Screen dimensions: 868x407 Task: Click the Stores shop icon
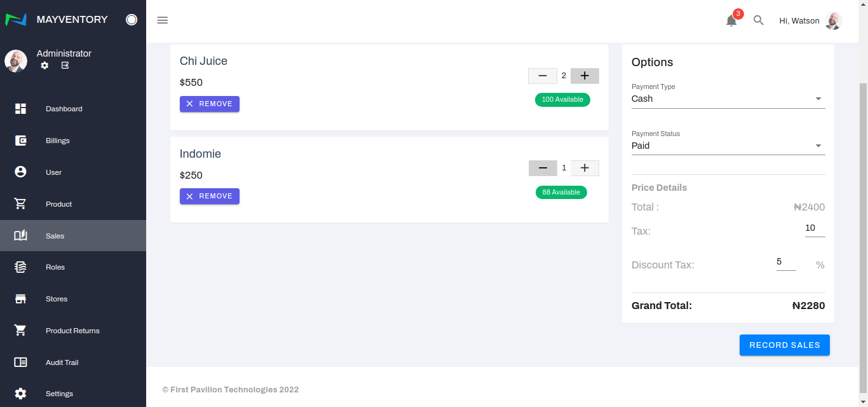[20, 299]
